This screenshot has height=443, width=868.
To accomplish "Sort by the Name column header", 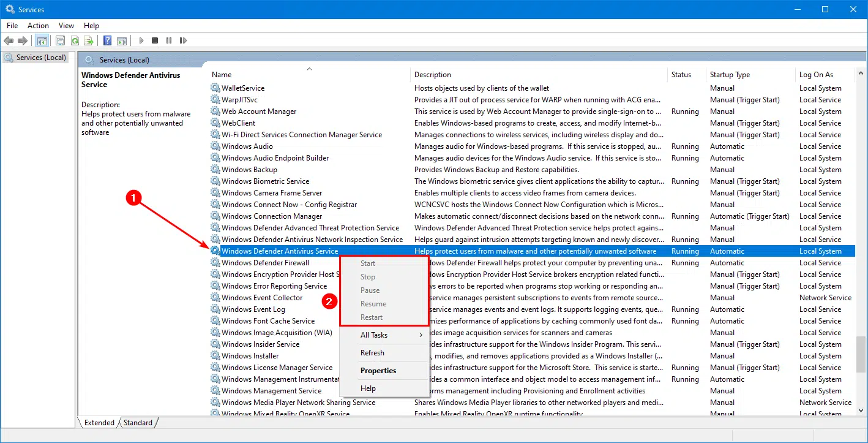I will click(x=309, y=75).
